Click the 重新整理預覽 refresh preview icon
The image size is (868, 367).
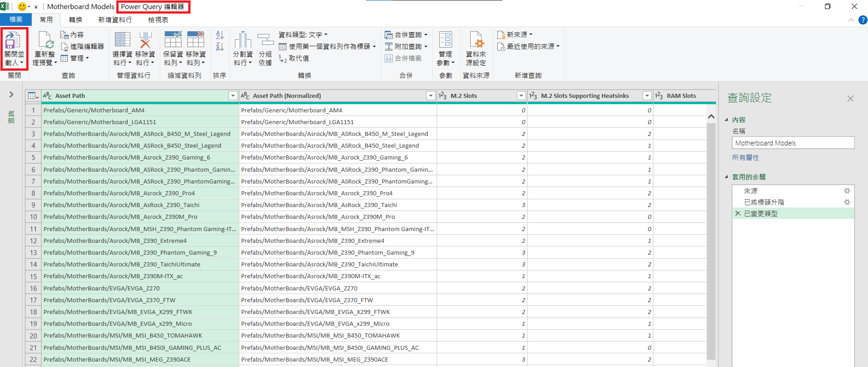(46, 41)
